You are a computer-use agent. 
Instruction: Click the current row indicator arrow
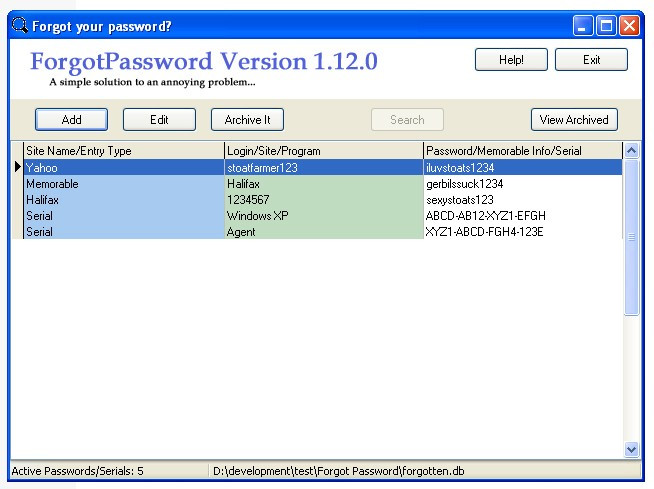tap(18, 167)
